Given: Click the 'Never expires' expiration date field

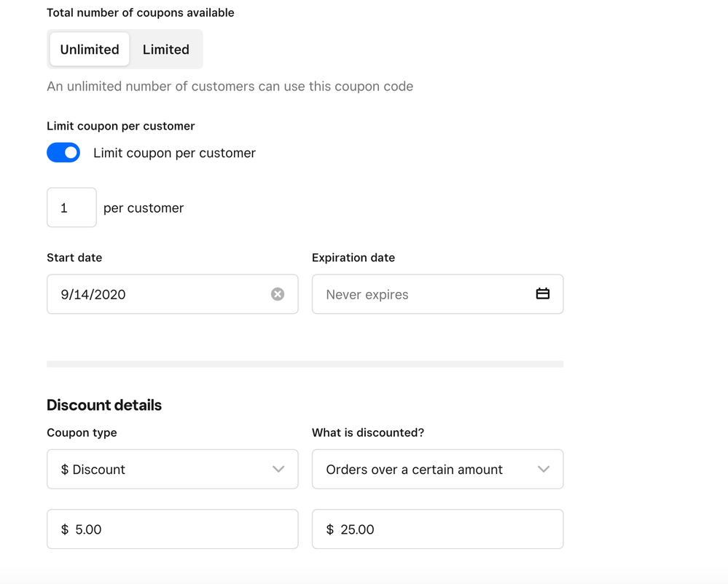Looking at the screenshot, I should coord(423,294).
